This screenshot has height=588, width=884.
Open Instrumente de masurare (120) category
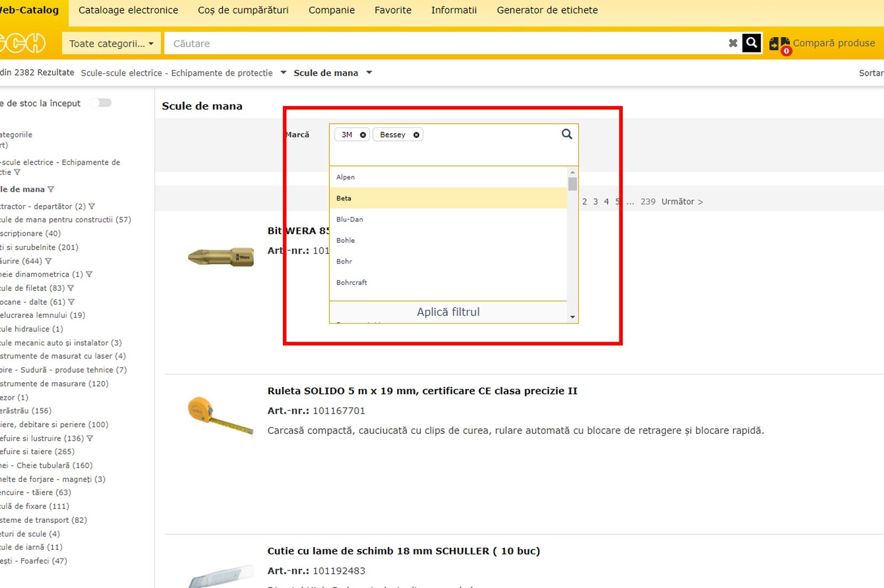54,384
